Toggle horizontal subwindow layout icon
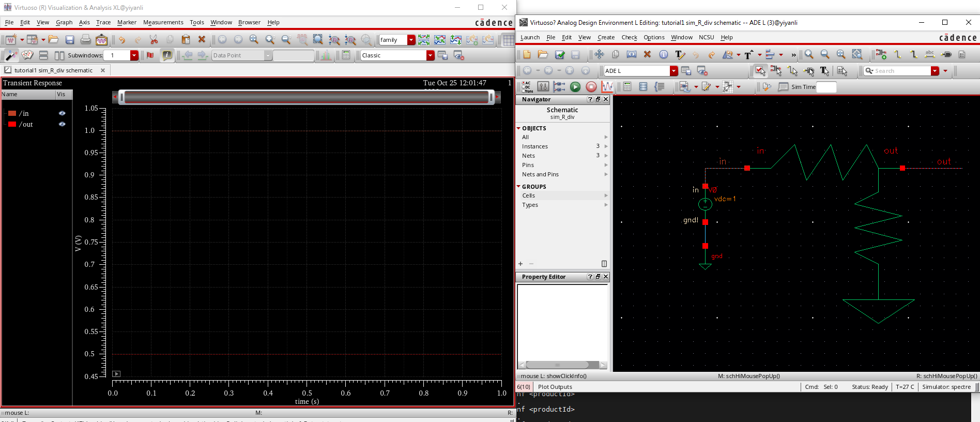The width and height of the screenshot is (980, 422). click(43, 55)
